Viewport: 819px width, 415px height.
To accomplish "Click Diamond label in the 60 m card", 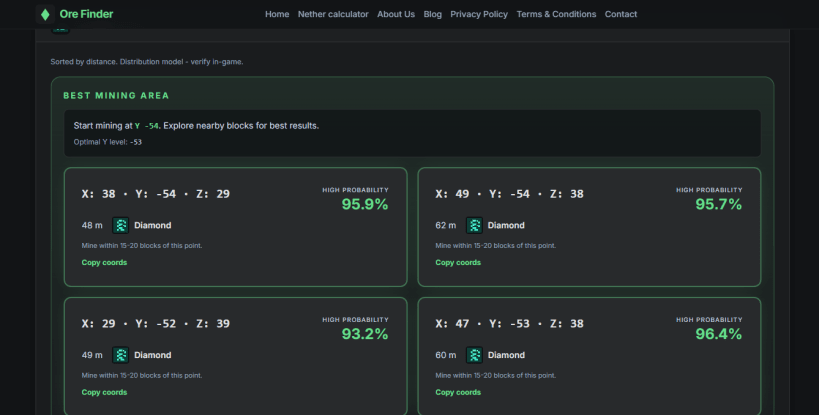I will click(506, 355).
